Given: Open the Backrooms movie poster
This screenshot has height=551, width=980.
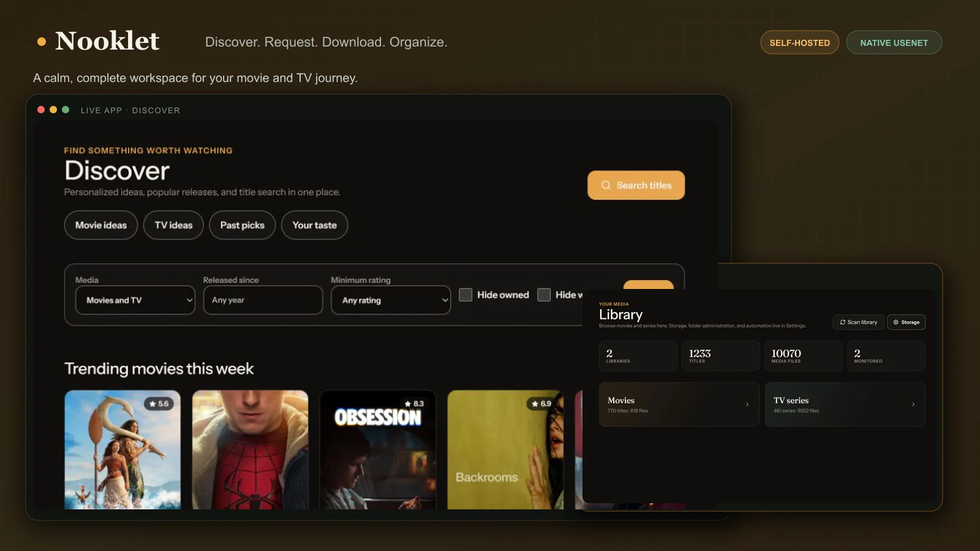Looking at the screenshot, I should pos(505,450).
